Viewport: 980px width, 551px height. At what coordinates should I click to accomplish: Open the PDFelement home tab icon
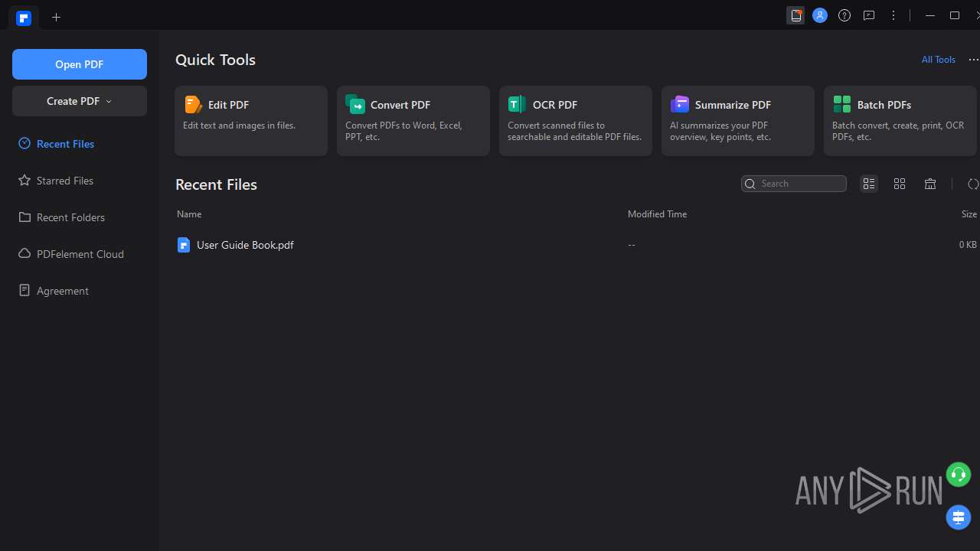click(x=24, y=18)
